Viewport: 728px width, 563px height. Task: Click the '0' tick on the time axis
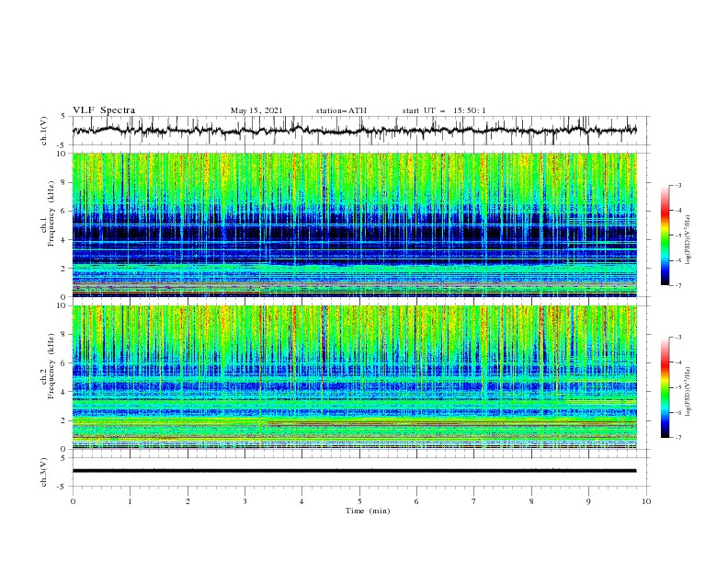click(73, 501)
